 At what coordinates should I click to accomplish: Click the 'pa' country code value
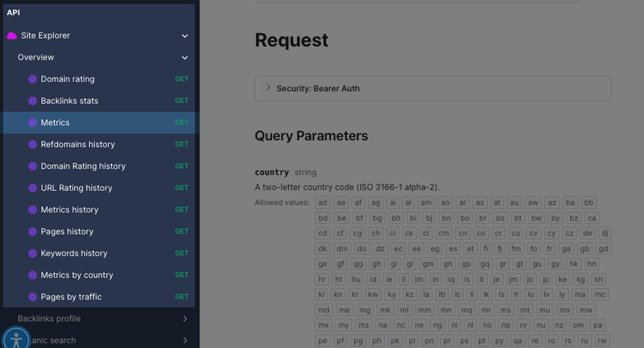click(x=598, y=325)
